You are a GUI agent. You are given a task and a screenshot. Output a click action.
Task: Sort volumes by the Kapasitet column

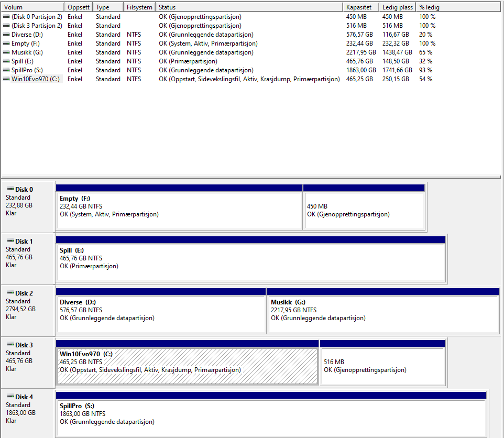[x=361, y=7]
